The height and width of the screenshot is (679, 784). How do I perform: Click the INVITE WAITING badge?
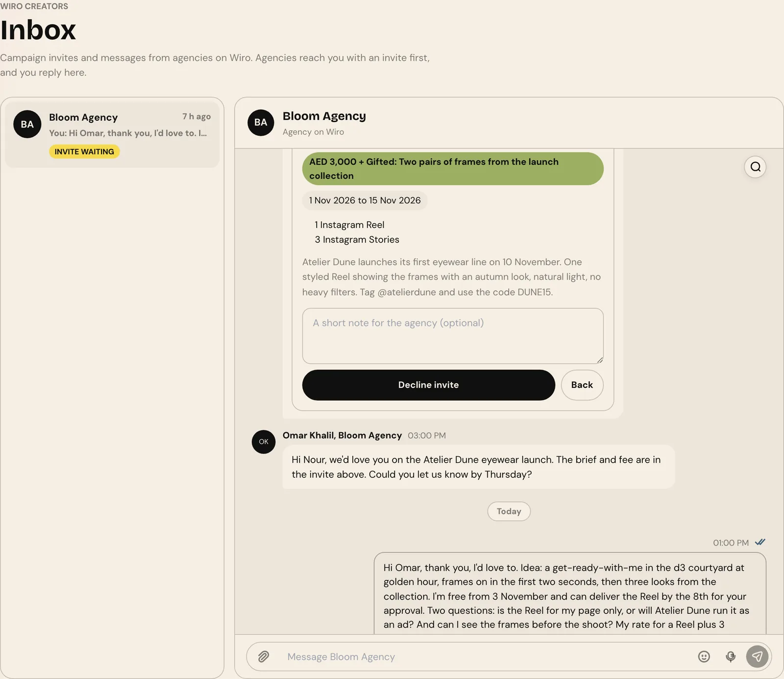click(x=84, y=151)
